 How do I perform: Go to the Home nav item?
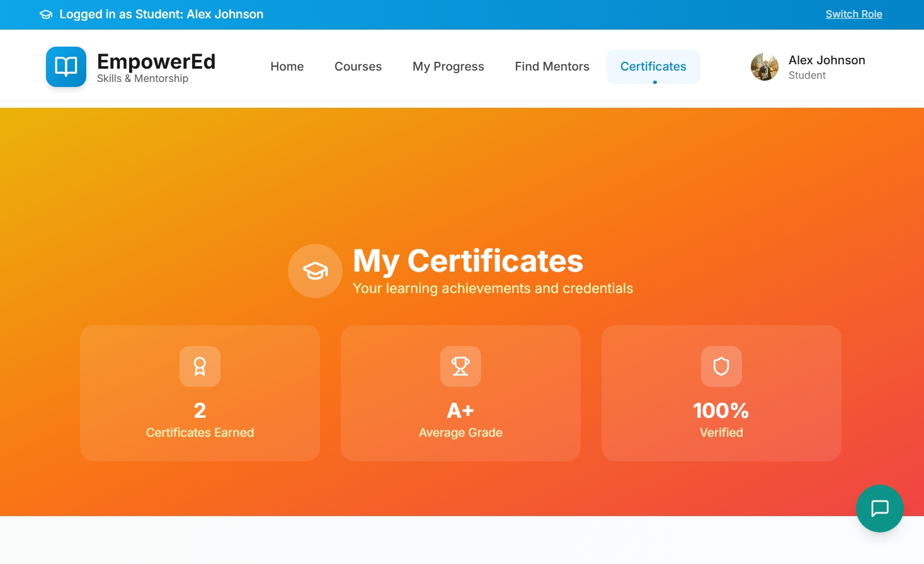click(287, 67)
